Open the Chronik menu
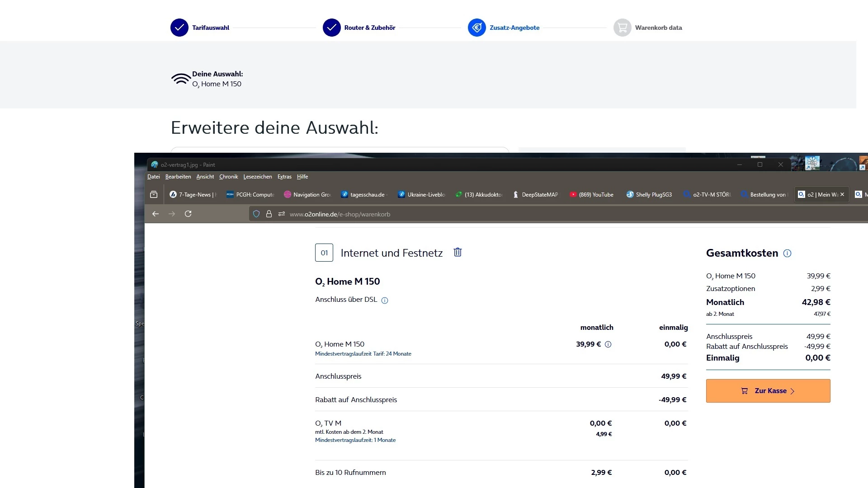The height and width of the screenshot is (488, 868). coord(228,177)
